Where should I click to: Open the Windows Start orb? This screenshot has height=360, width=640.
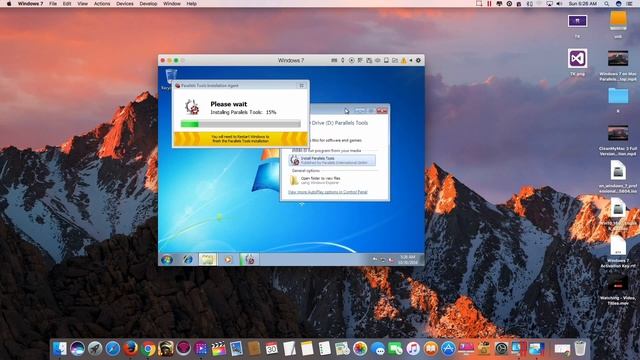pos(167,260)
